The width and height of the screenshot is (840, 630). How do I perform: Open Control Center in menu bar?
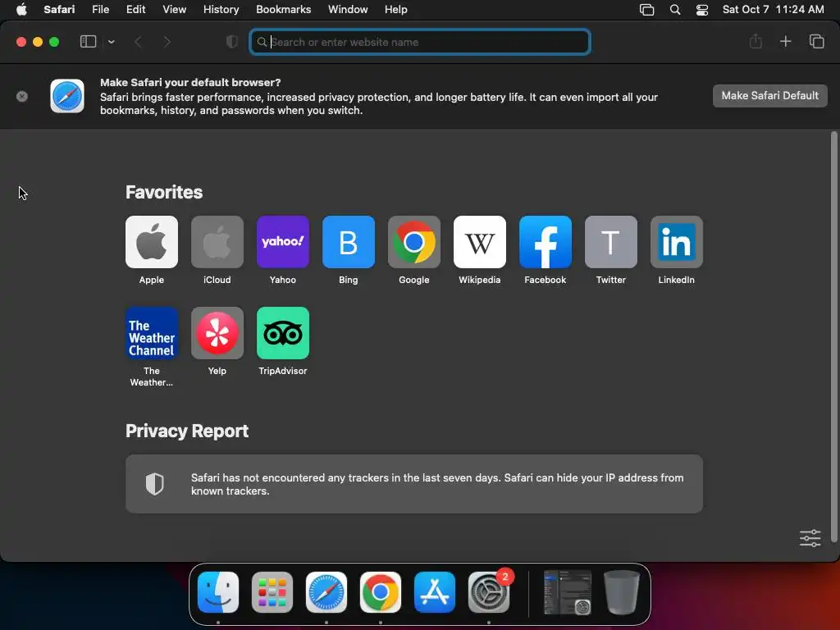(x=702, y=10)
